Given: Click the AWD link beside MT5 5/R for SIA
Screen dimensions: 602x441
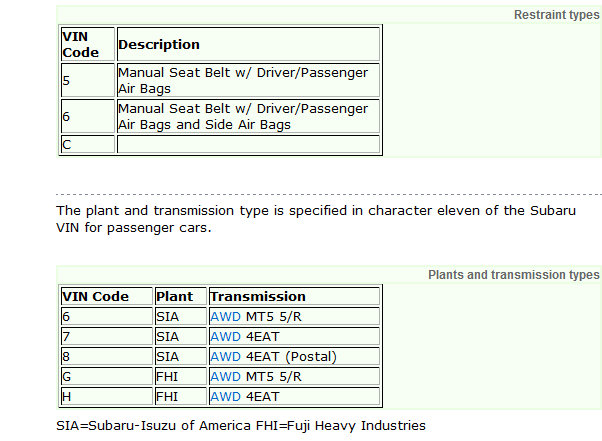Looking at the screenshot, I should point(225,316).
